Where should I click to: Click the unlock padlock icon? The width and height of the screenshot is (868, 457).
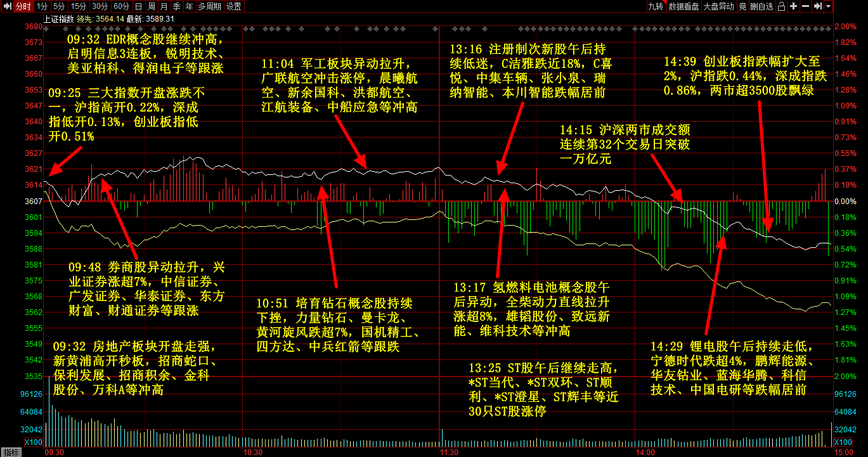781,6
